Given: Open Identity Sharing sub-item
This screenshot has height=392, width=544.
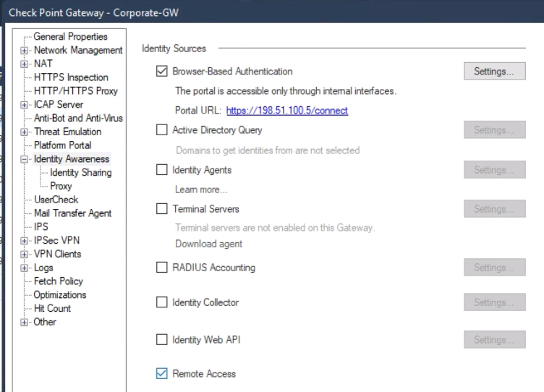Looking at the screenshot, I should pos(81,172).
